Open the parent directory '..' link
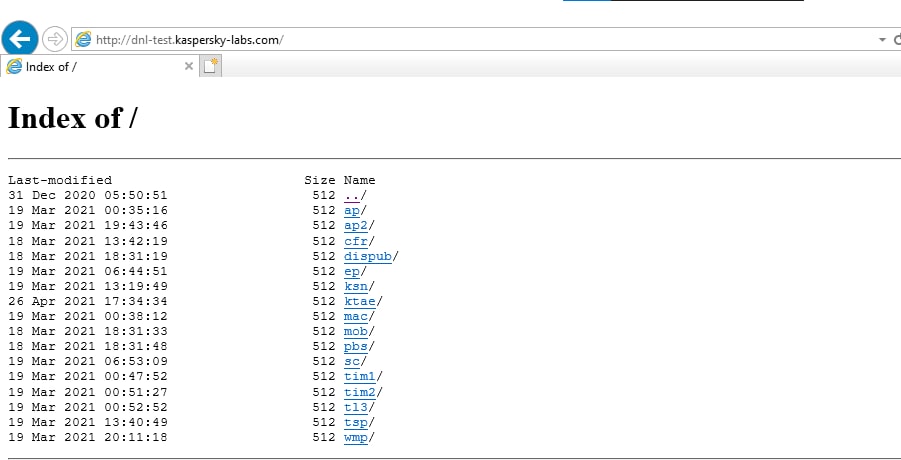The height and width of the screenshot is (460, 901). 351,195
